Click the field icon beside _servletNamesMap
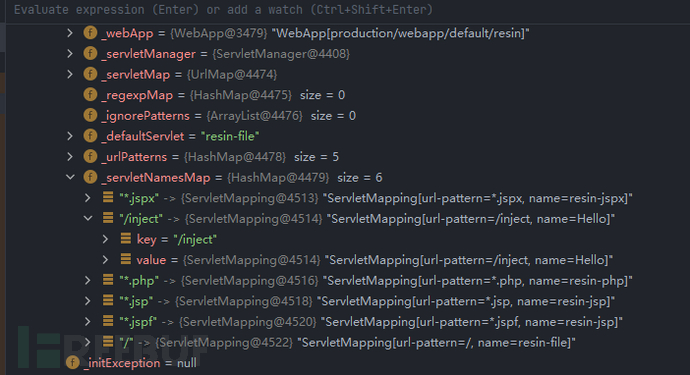The height and width of the screenshot is (375, 690). (x=90, y=177)
